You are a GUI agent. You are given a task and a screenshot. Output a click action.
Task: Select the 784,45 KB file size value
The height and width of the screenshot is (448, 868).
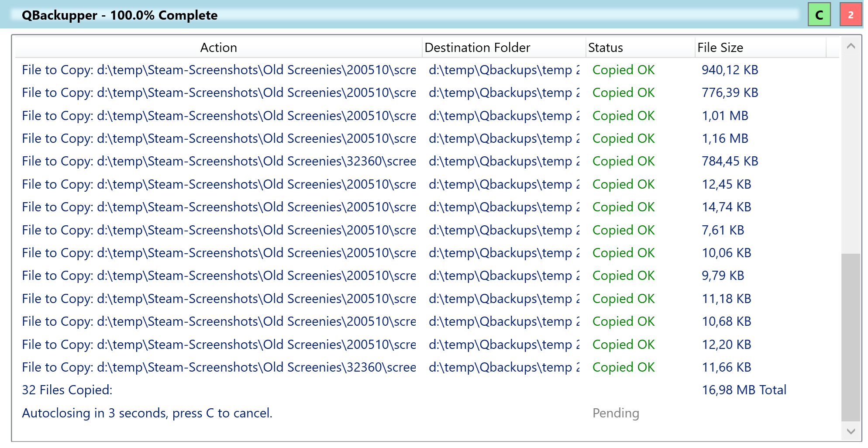pyautogui.click(x=730, y=161)
